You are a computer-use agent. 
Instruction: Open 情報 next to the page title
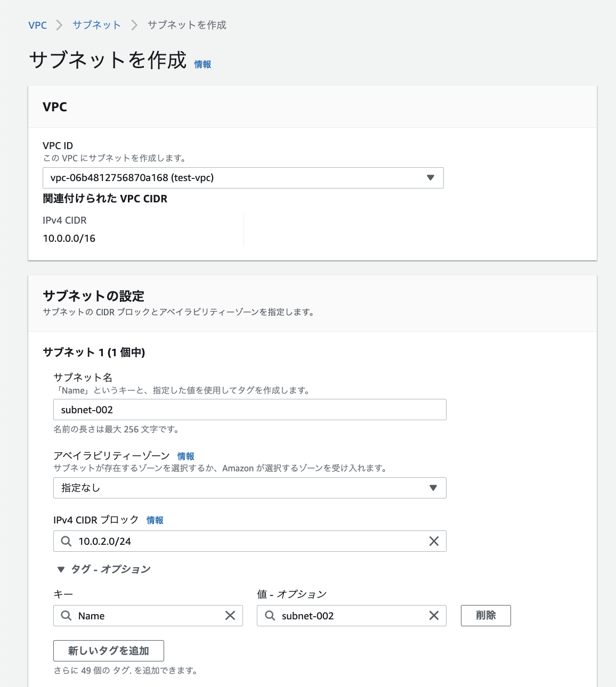point(202,64)
